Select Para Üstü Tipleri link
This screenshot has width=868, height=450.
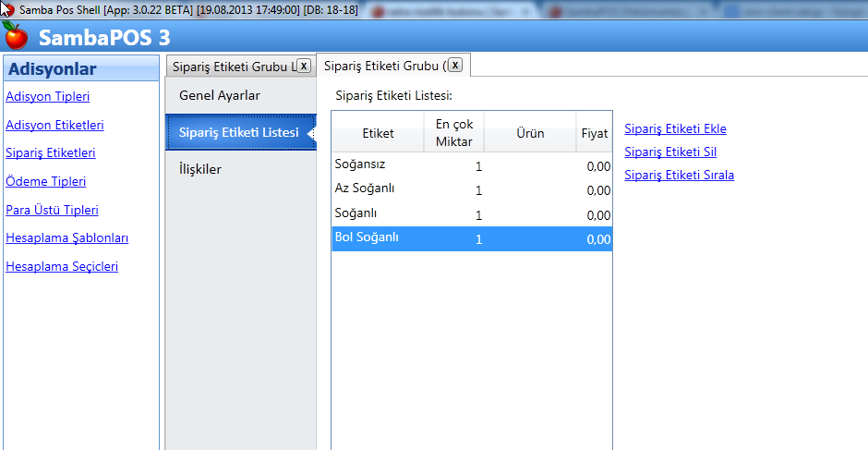[52, 210]
